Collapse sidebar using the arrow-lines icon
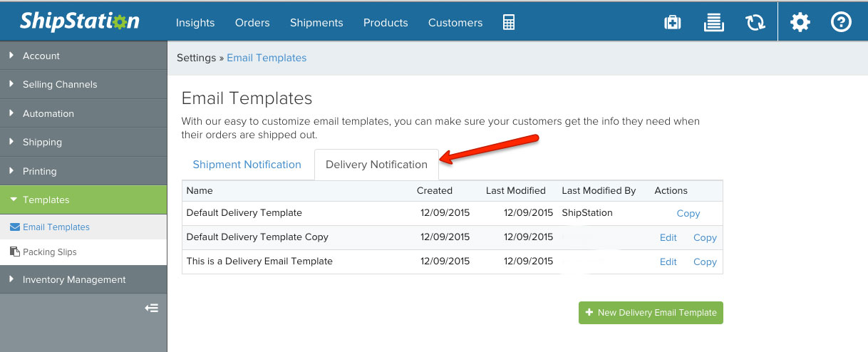Image resolution: width=868 pixels, height=352 pixels. coord(151,308)
